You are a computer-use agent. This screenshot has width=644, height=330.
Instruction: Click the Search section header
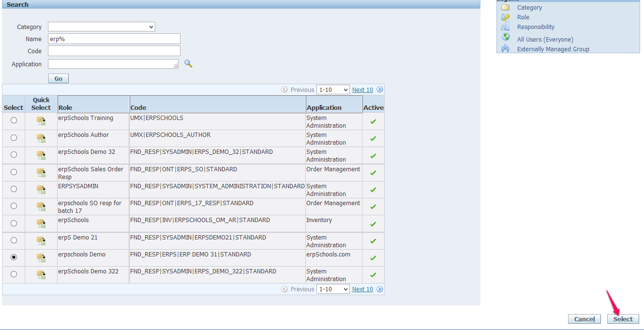tap(241, 4)
